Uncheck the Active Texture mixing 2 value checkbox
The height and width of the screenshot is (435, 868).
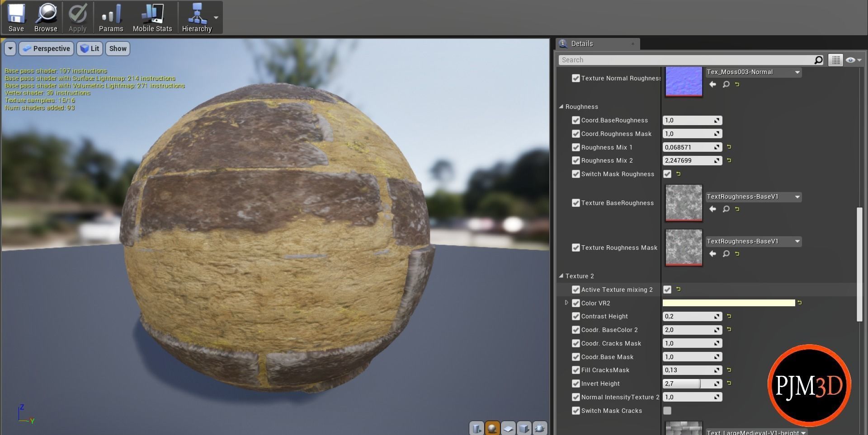click(667, 290)
